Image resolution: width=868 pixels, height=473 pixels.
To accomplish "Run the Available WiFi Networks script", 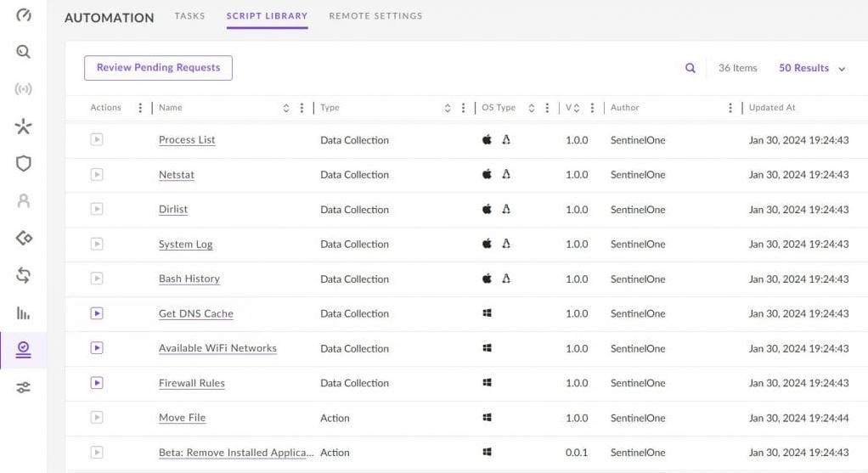I will pos(97,348).
